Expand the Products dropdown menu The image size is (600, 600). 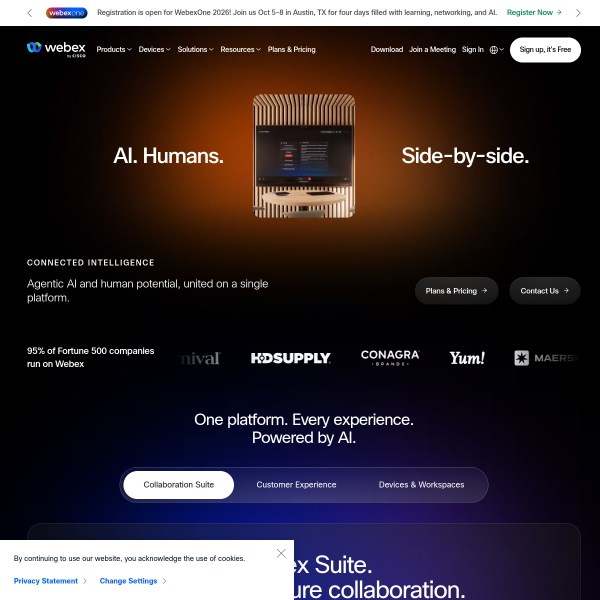(114, 49)
